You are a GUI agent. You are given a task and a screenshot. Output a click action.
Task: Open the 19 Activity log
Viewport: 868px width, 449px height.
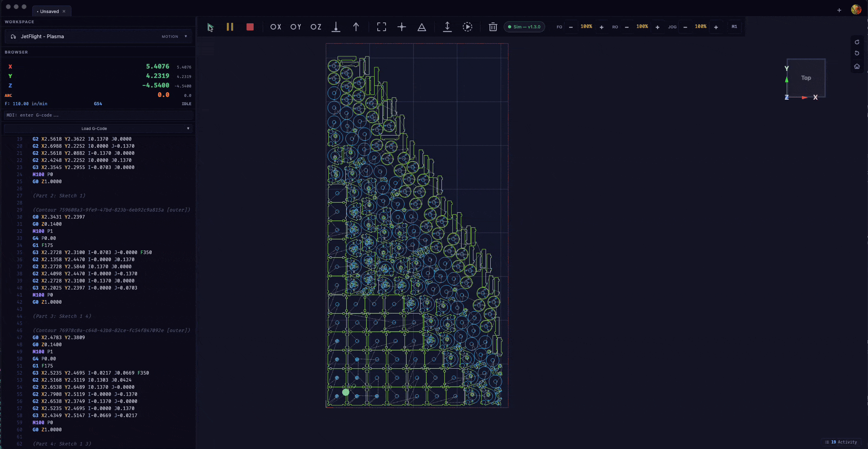[x=841, y=442]
